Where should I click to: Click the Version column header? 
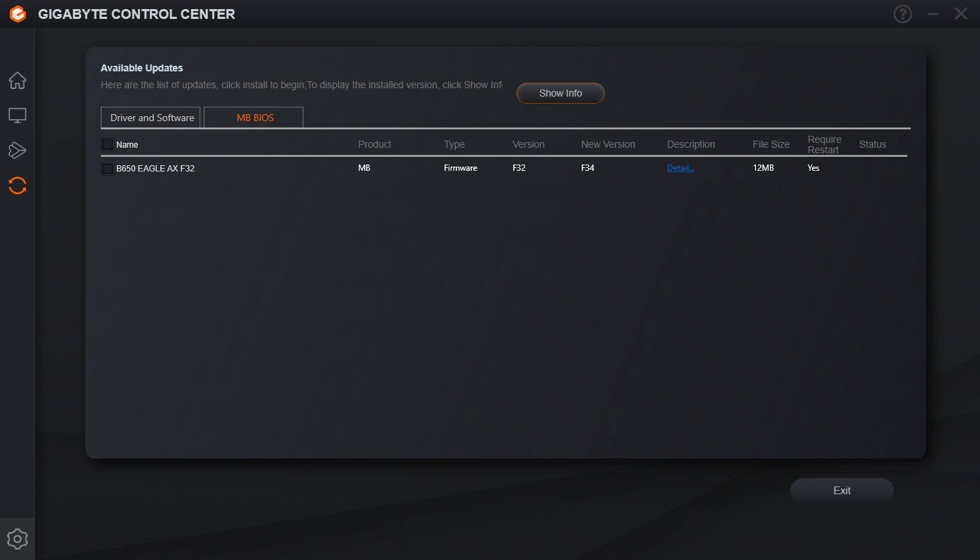(x=528, y=144)
